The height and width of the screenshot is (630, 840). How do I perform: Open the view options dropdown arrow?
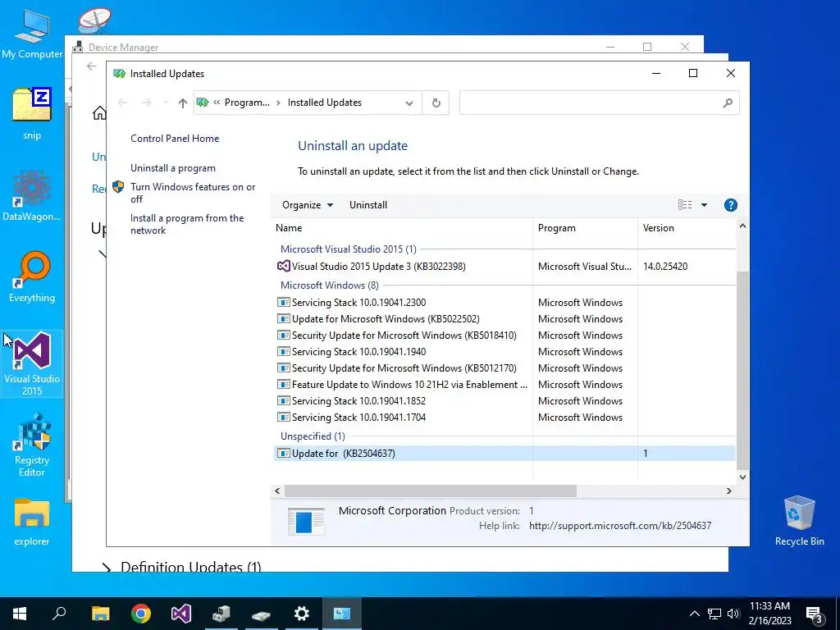pyautogui.click(x=705, y=205)
